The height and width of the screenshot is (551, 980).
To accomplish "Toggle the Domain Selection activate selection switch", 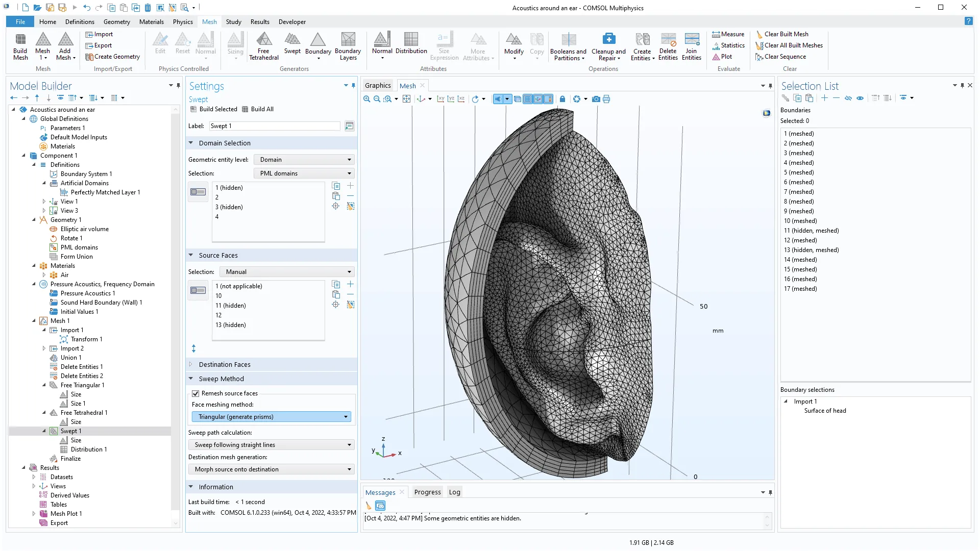I will 198,192.
